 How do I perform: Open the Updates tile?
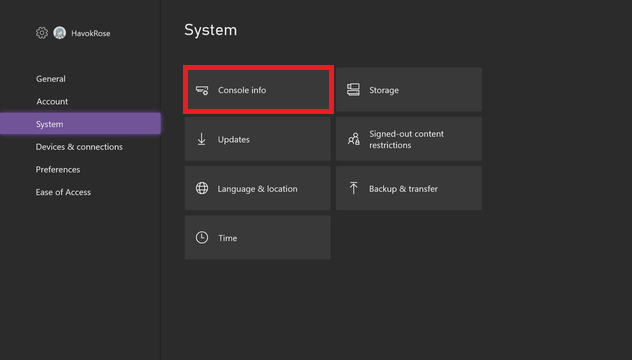point(258,139)
